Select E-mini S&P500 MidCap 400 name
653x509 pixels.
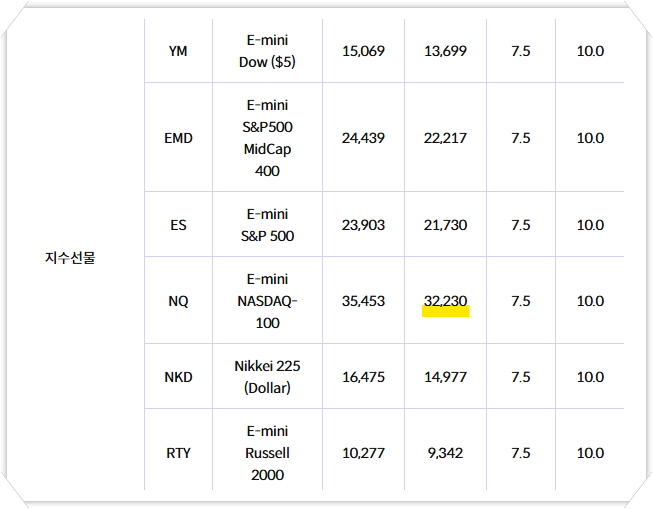click(267, 138)
